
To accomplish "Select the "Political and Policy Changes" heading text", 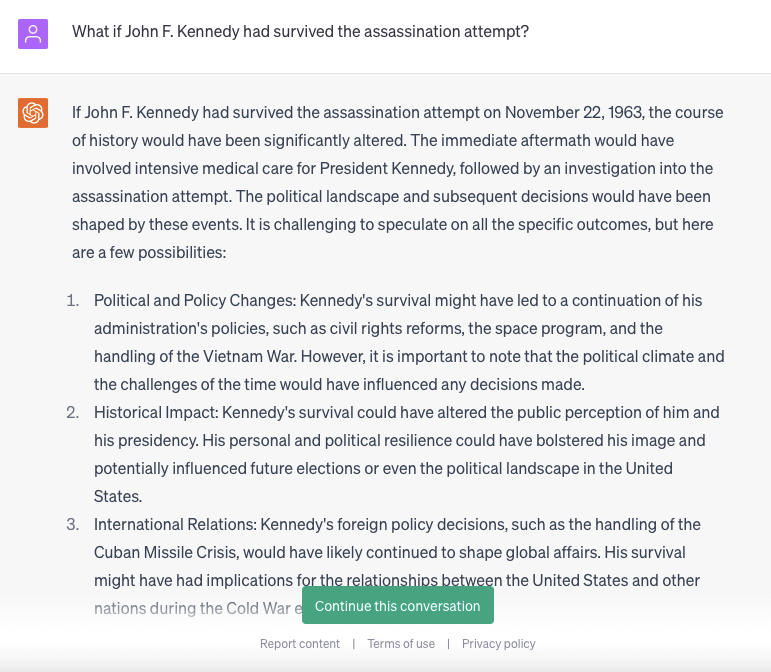I will point(195,300).
